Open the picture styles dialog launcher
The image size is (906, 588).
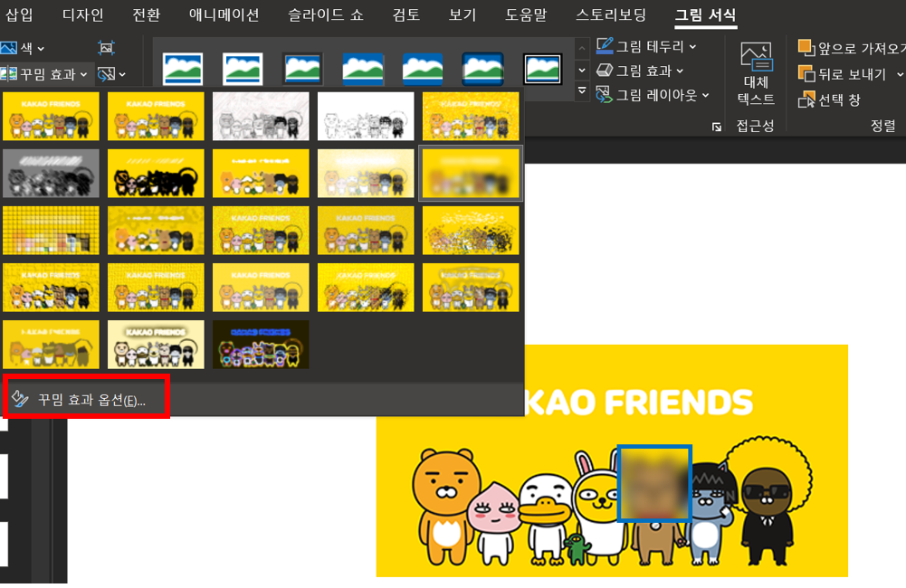[717, 127]
